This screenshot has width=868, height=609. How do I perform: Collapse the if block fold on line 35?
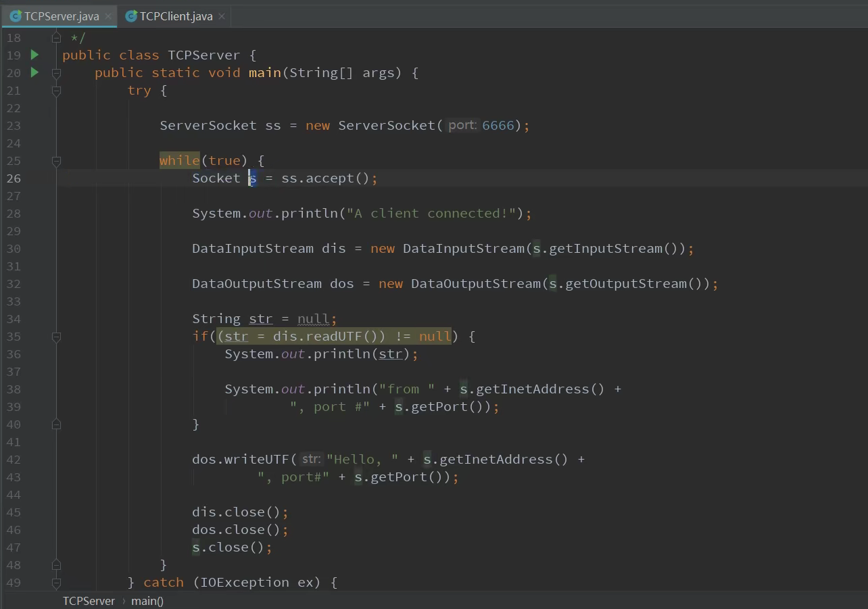[56, 336]
